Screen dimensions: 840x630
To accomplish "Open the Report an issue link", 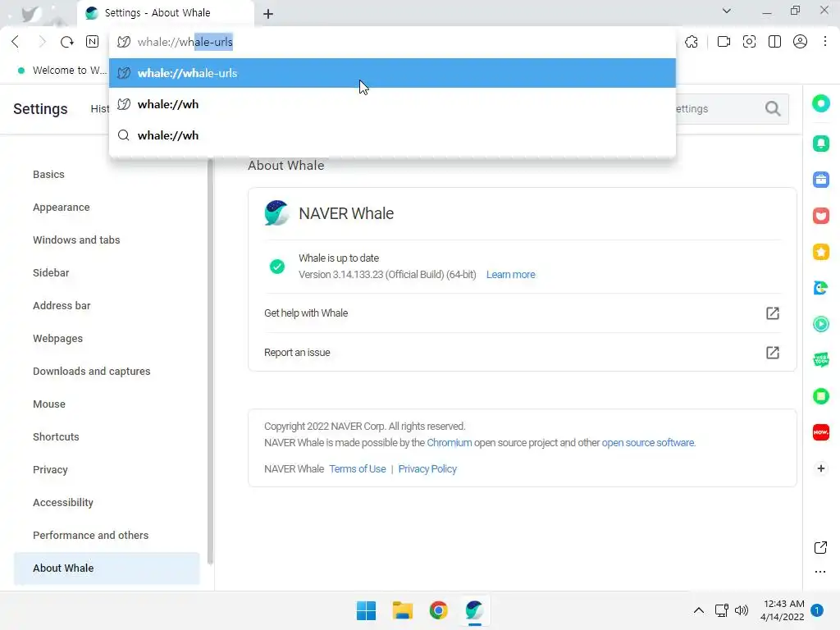I will (522, 353).
